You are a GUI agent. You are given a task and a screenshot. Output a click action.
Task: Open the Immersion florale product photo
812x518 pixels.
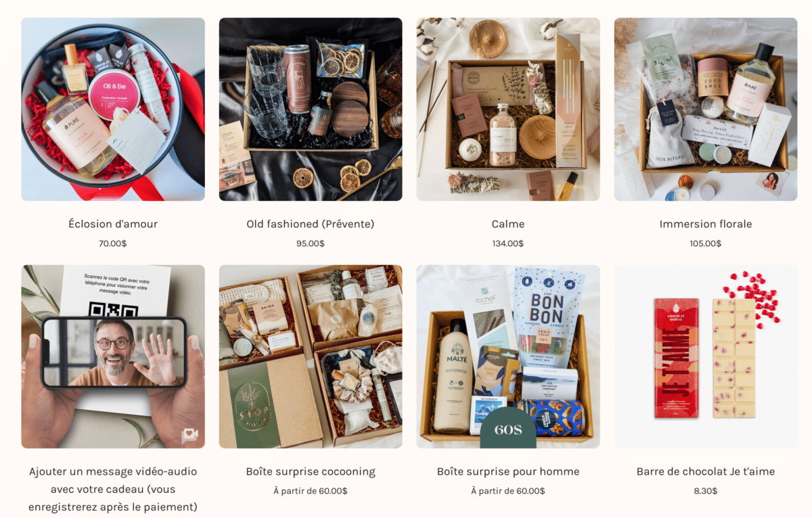coord(706,110)
